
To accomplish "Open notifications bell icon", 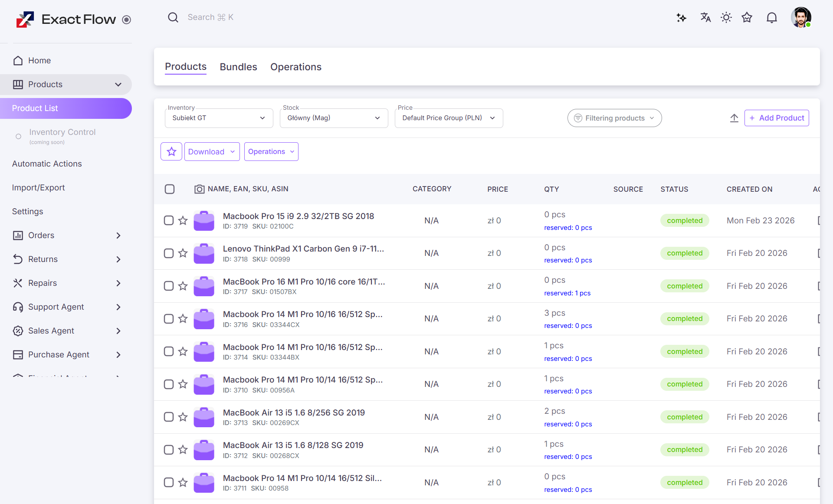I will pyautogui.click(x=771, y=18).
